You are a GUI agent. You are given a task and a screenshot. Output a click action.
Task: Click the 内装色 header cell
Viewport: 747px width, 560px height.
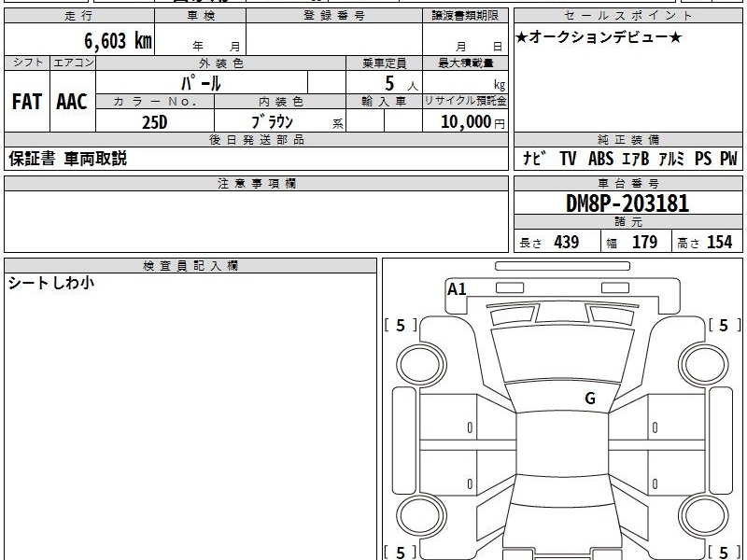pyautogui.click(x=281, y=102)
